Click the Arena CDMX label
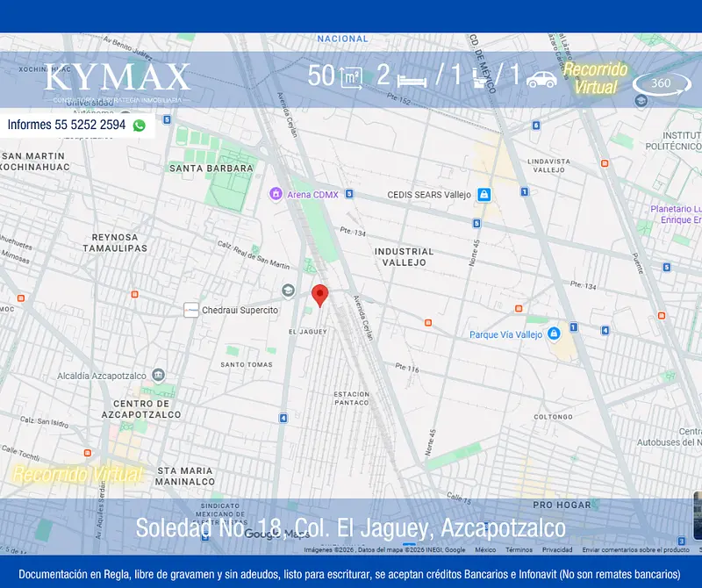The image size is (702, 588). click(312, 195)
